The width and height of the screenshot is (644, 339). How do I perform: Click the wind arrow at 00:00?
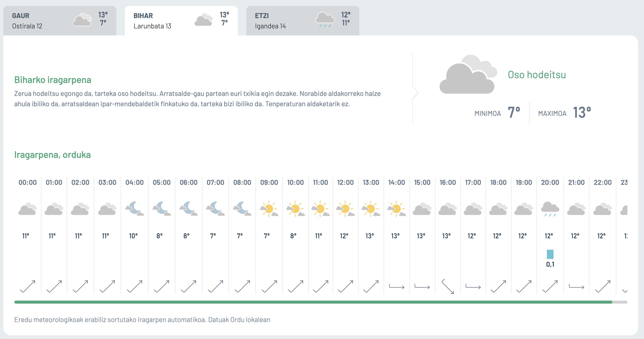click(28, 286)
